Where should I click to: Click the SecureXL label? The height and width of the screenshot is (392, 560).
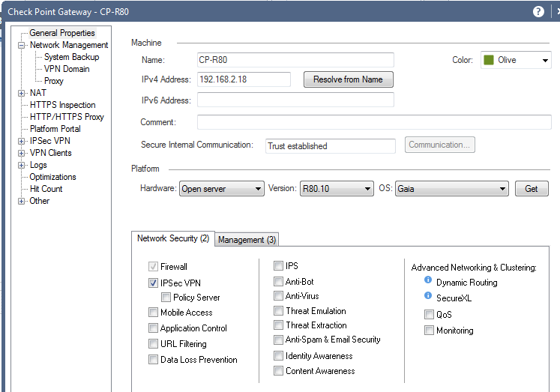pyautogui.click(x=454, y=298)
